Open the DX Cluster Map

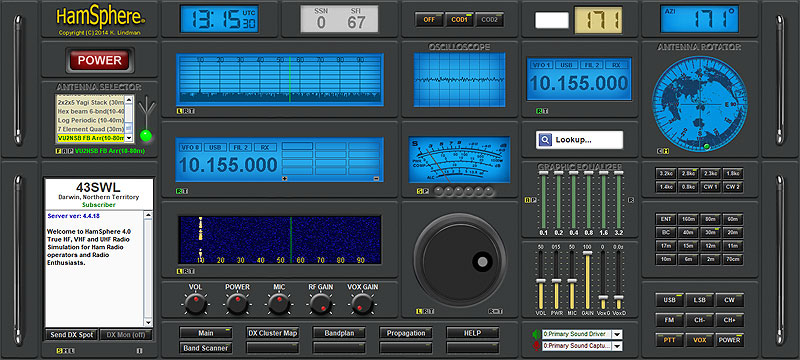point(272,333)
